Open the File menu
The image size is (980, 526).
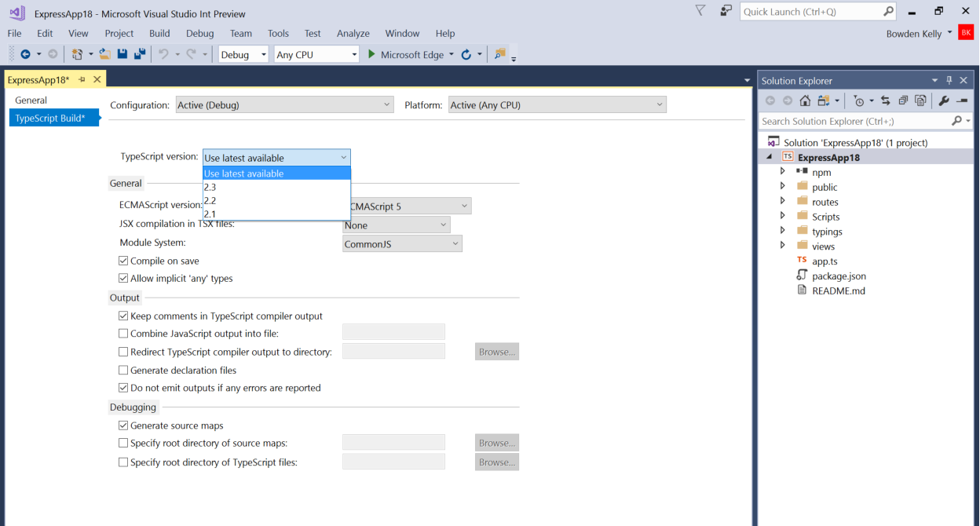(x=14, y=33)
